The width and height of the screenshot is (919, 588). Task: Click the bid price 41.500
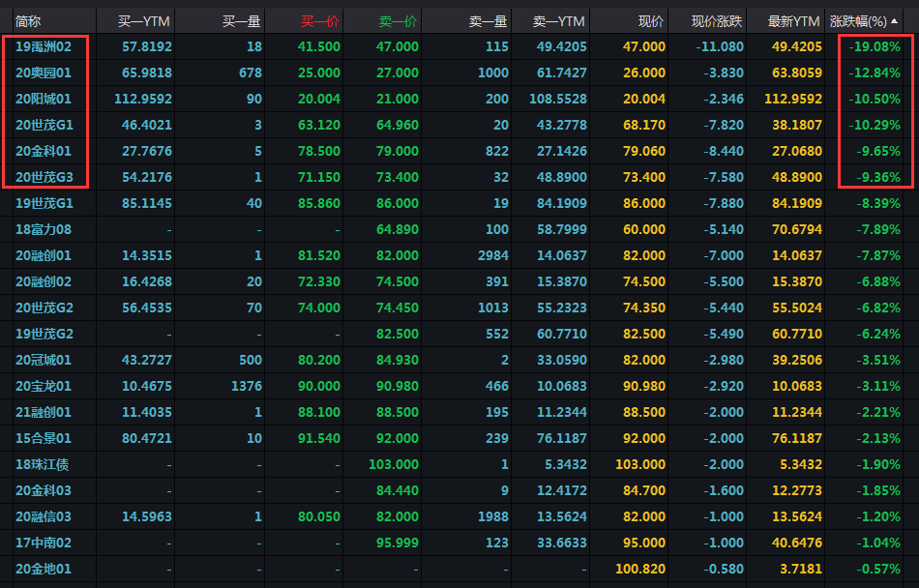coord(319,46)
